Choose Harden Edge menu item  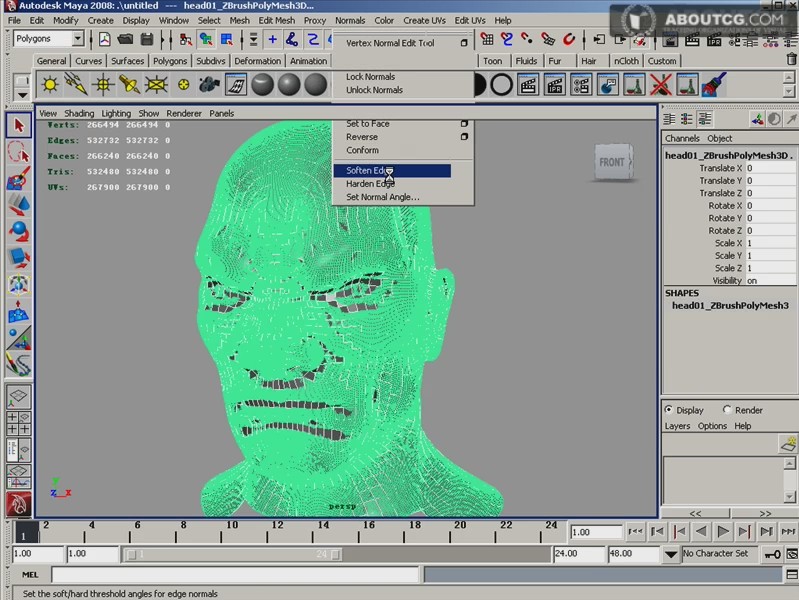(x=370, y=184)
